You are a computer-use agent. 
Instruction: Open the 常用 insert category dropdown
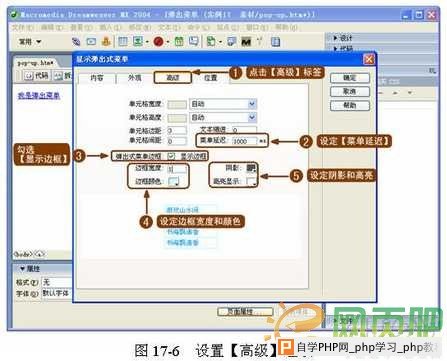click(x=30, y=42)
